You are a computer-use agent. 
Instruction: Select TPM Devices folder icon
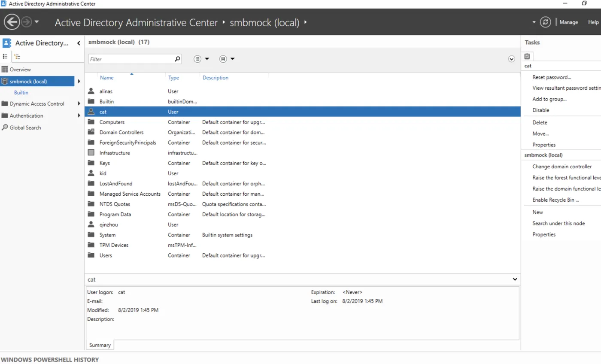(91, 246)
